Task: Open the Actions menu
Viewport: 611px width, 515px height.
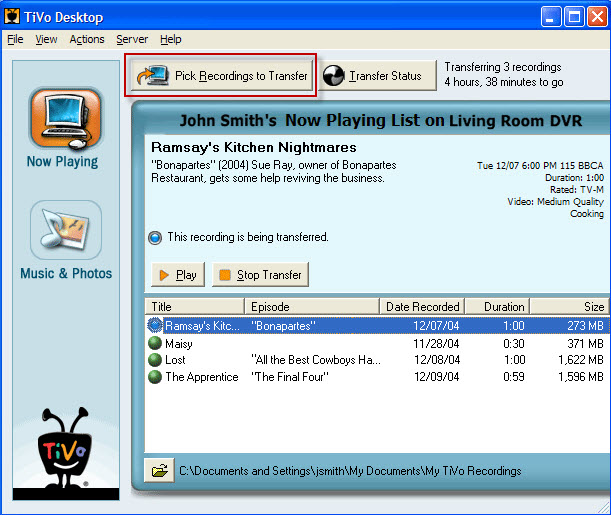Action: tap(87, 39)
